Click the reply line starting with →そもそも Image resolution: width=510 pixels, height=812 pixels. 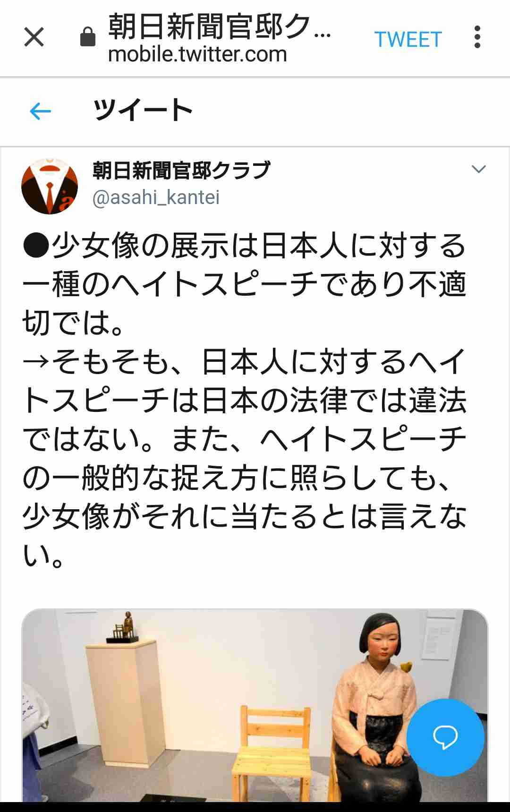[x=245, y=362]
